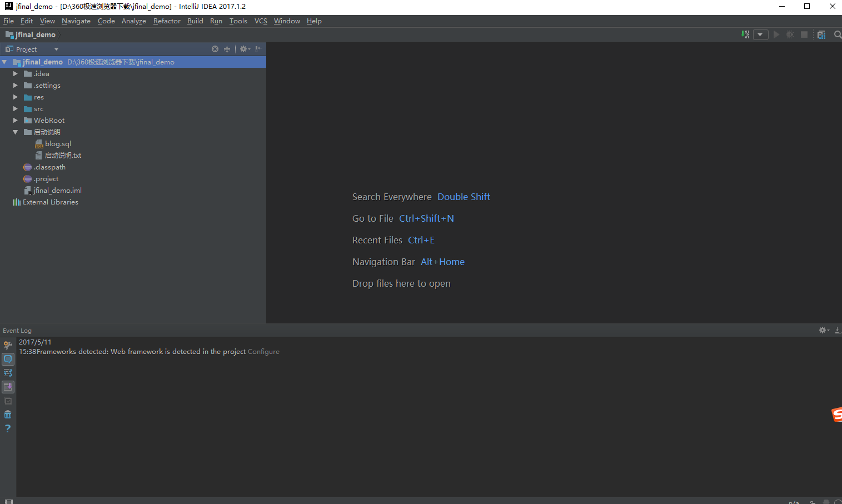Click the tool window quick access icon
The image size is (842, 504).
9,501
